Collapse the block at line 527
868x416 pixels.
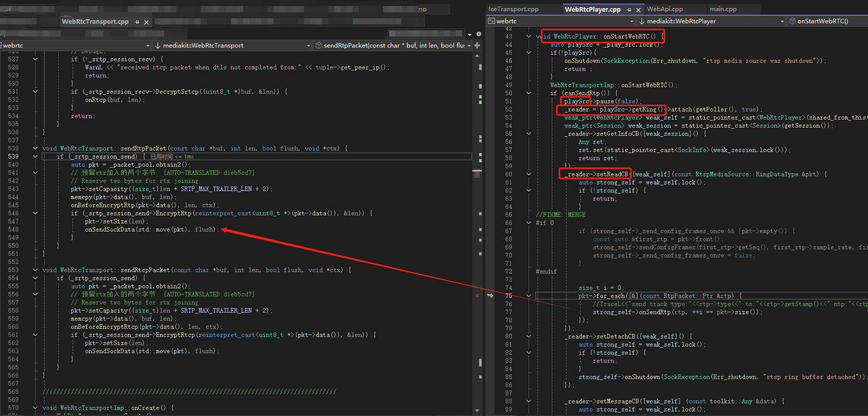click(x=35, y=59)
